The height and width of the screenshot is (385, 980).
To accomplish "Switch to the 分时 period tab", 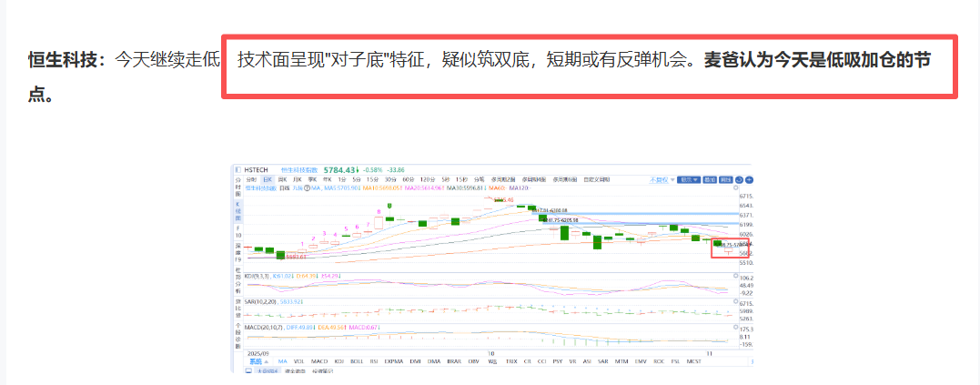I will tap(251, 180).
